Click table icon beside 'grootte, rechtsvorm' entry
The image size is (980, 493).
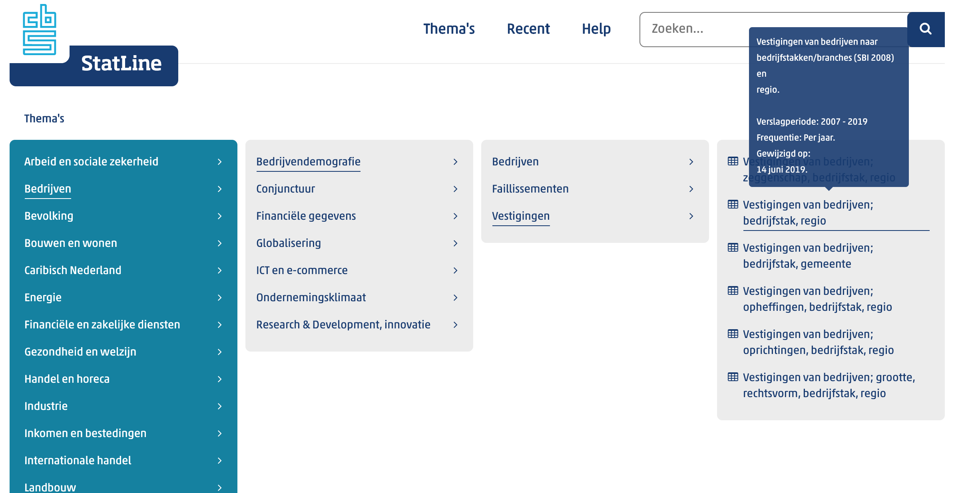click(x=733, y=377)
